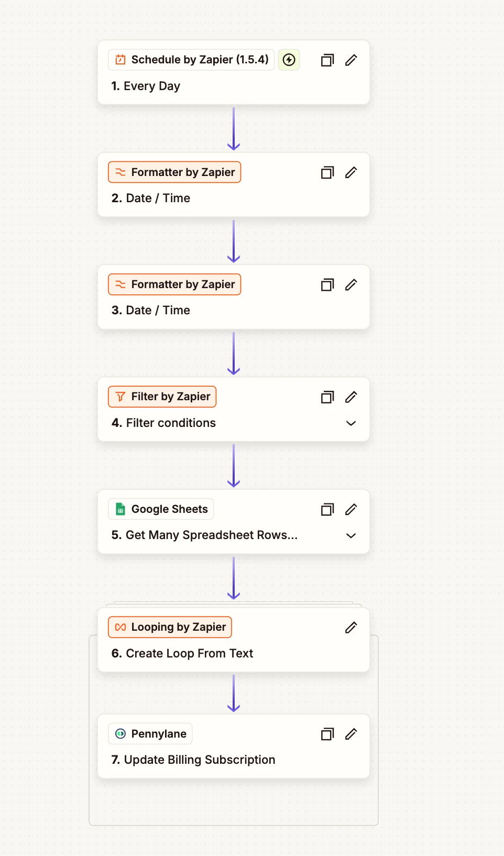Screen dimensions: 504x856
Task: Duplicate step 3 Formatter Date / Time
Action: click(327, 284)
